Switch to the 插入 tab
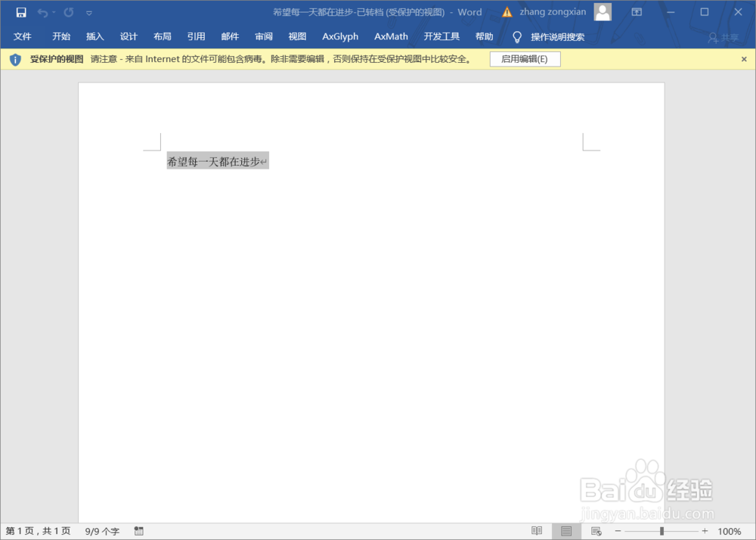756x540 pixels. click(95, 36)
